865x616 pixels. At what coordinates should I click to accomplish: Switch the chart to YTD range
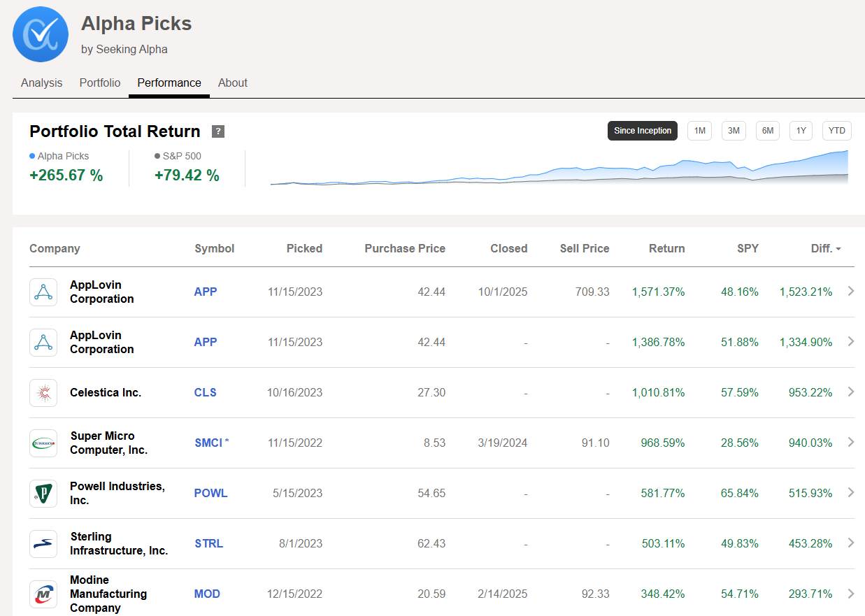click(x=836, y=131)
